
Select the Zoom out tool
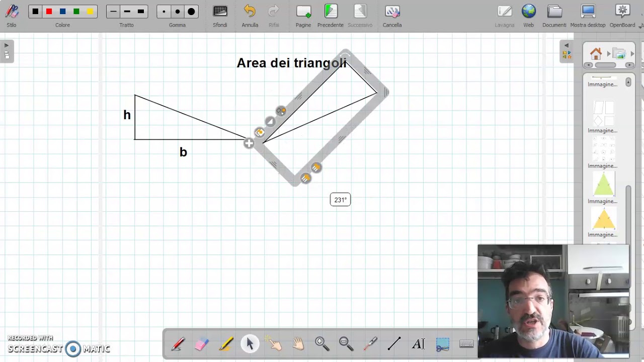[346, 344]
